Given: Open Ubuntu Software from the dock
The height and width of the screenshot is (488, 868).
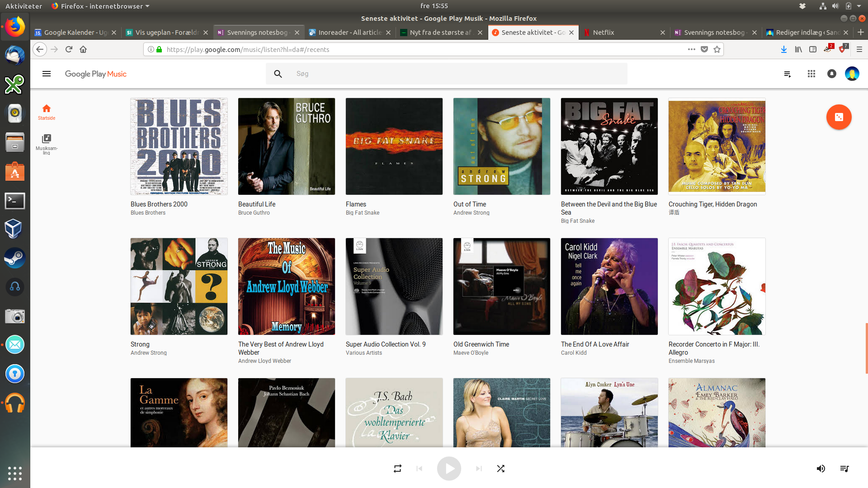Looking at the screenshot, I should tap(15, 172).
